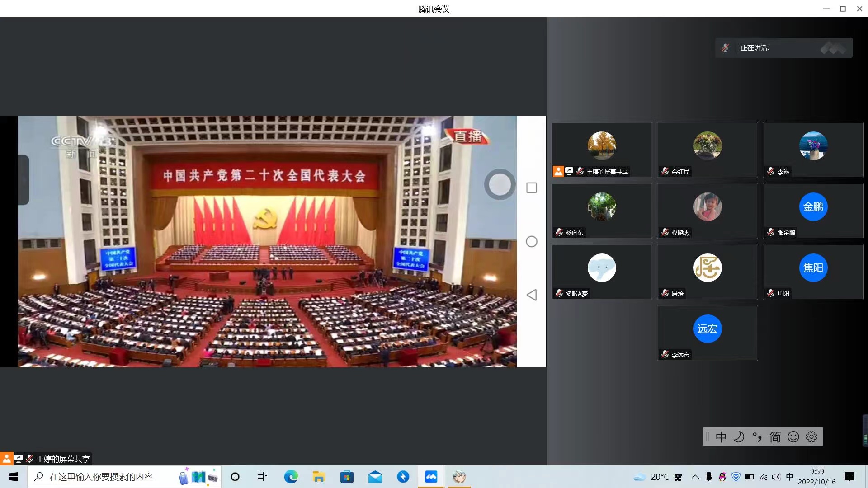
Task: Click the taskbar search box
Action: click(x=124, y=477)
